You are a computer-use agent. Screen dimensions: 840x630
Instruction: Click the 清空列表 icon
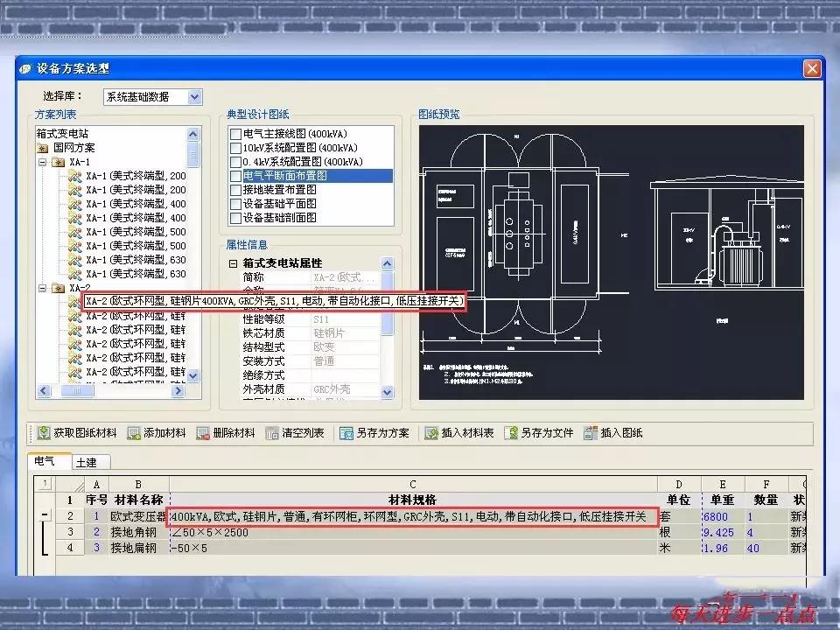[x=271, y=433]
